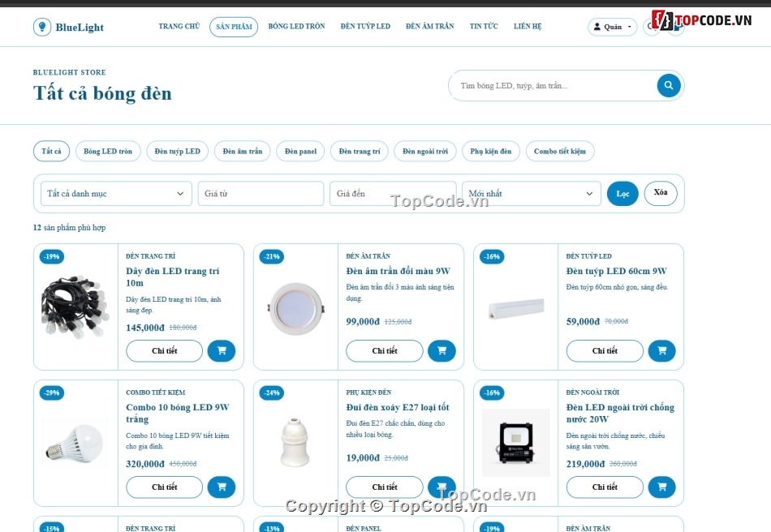The image size is (771, 532).
Task: Open Chi tiết for Combo 10 bóng LED
Action: coord(164,487)
